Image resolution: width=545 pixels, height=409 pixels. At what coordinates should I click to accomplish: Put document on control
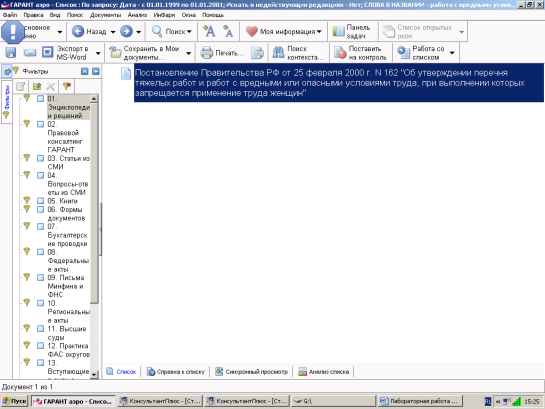[x=360, y=52]
